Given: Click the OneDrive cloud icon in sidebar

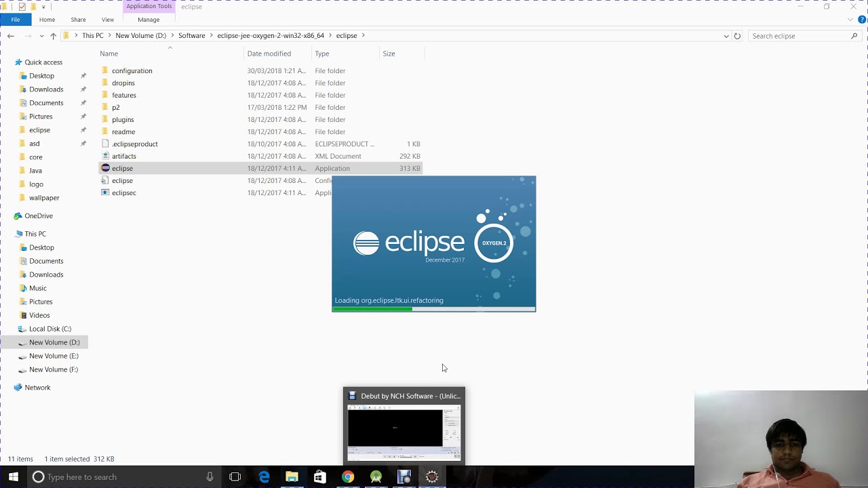Looking at the screenshot, I should [18, 216].
